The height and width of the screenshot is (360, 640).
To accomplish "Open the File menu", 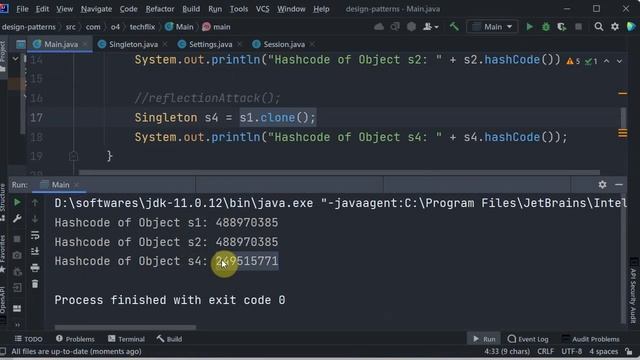I will coord(22,9).
